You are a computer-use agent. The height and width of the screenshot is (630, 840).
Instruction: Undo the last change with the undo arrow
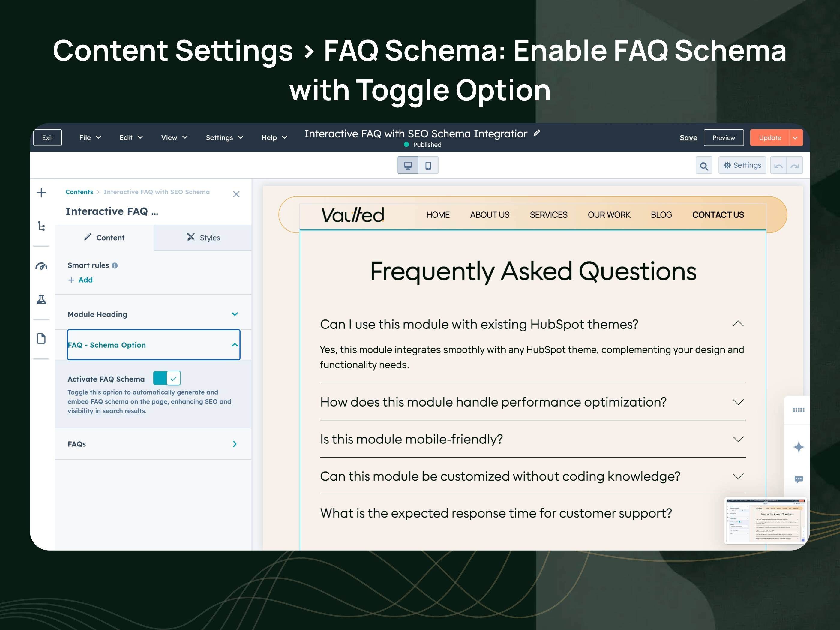tap(778, 165)
